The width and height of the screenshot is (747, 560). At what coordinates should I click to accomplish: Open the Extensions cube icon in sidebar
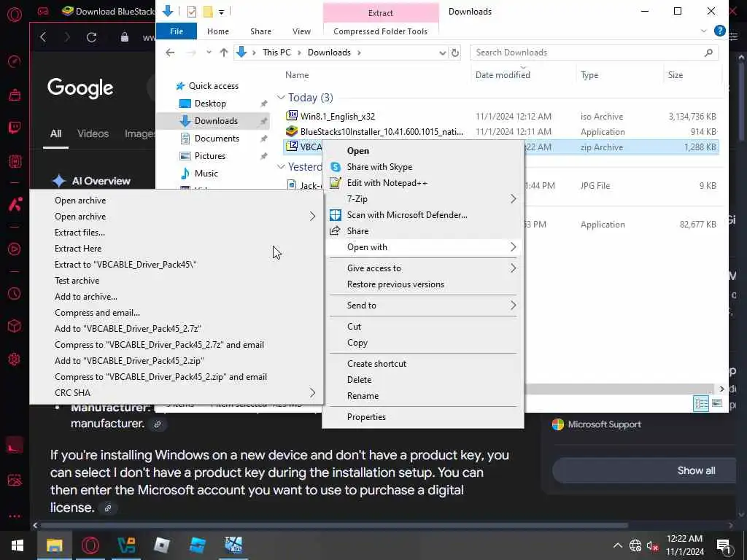(x=15, y=326)
